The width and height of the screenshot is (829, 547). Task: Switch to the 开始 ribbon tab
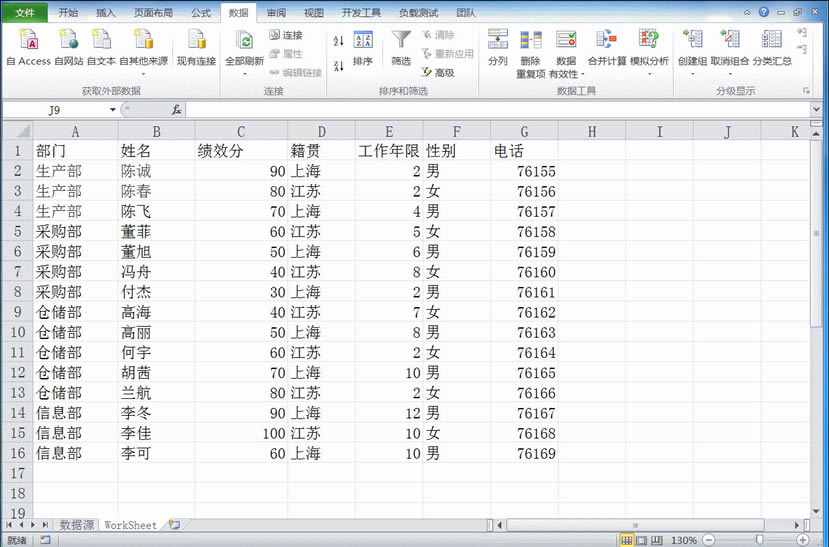68,13
